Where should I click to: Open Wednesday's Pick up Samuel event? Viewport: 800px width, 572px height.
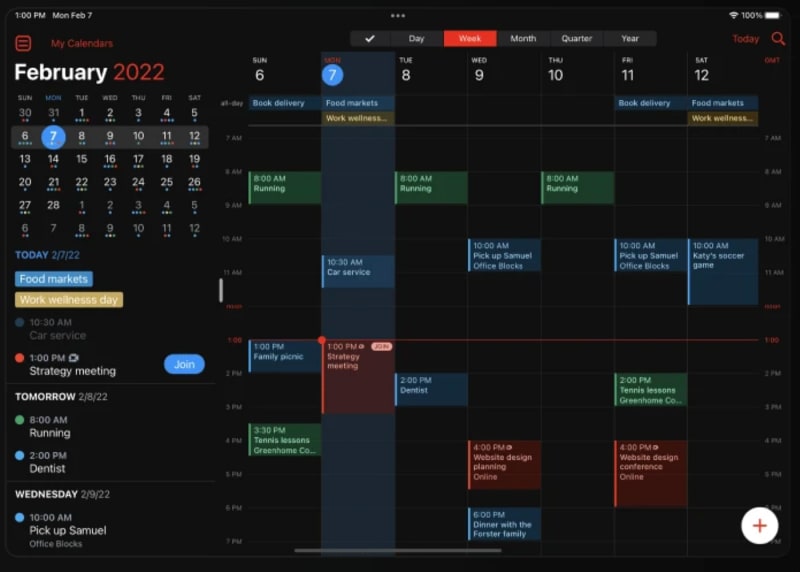click(505, 255)
